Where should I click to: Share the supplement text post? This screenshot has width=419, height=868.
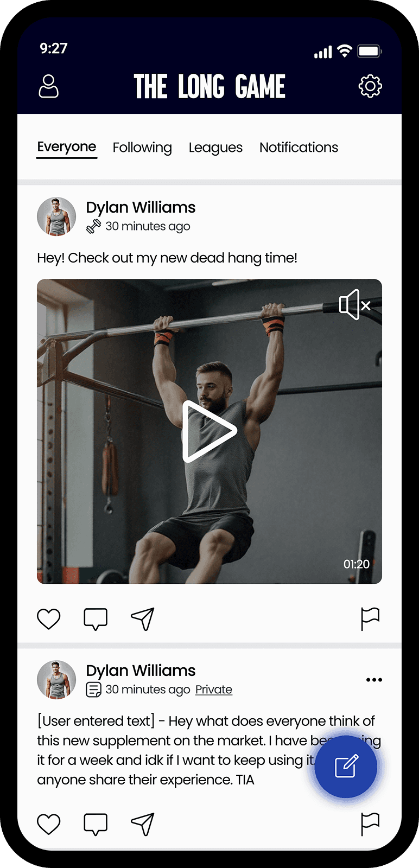[x=143, y=824]
